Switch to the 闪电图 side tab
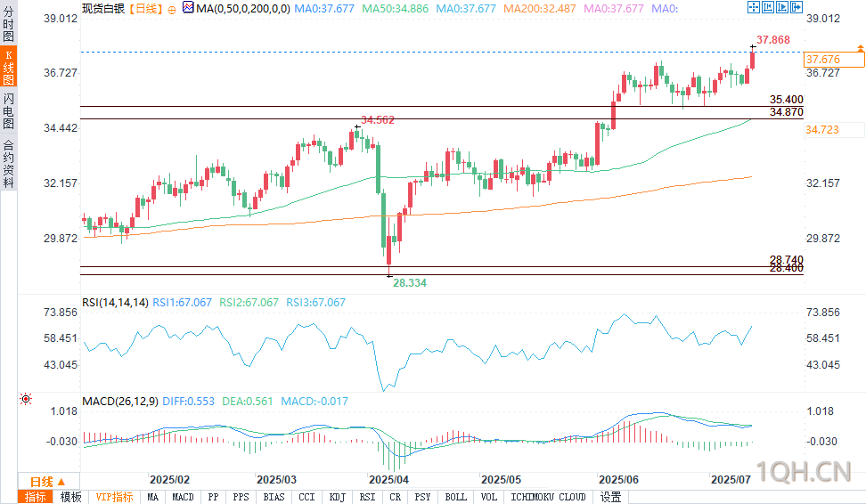 pos(8,111)
